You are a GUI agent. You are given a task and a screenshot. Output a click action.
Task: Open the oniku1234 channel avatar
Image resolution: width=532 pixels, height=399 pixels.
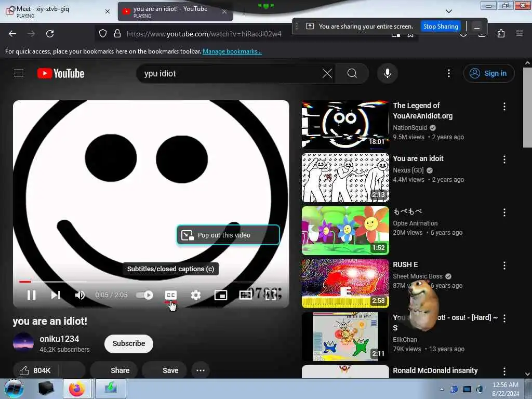click(23, 343)
